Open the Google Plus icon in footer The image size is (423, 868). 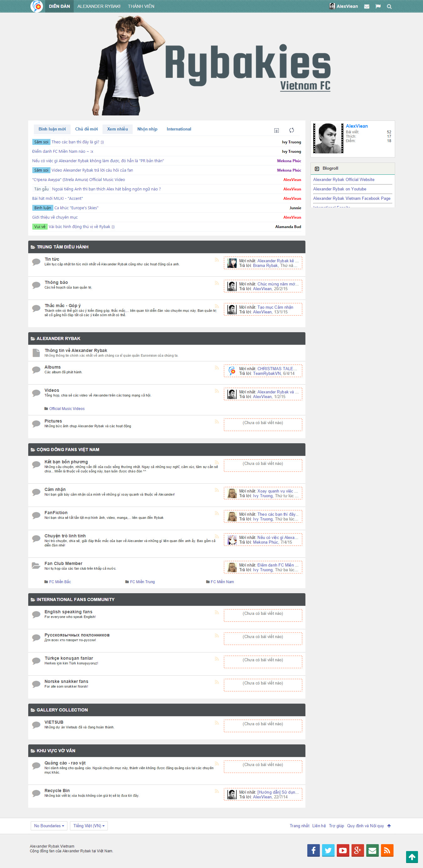tap(358, 850)
